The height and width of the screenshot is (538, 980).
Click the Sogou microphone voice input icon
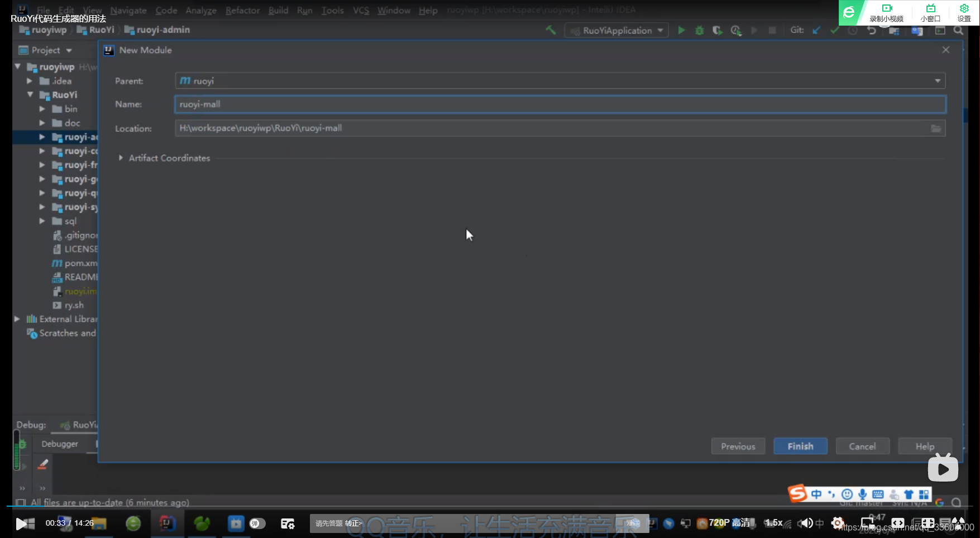[x=863, y=494]
